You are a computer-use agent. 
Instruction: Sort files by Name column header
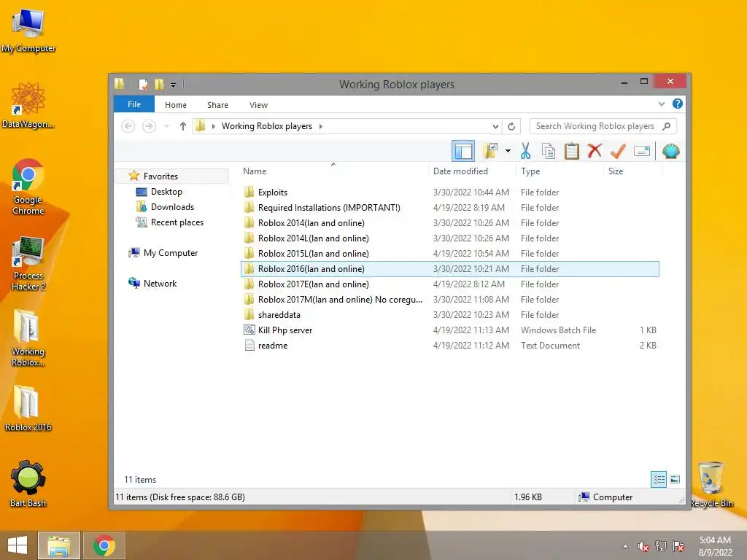[x=333, y=171]
